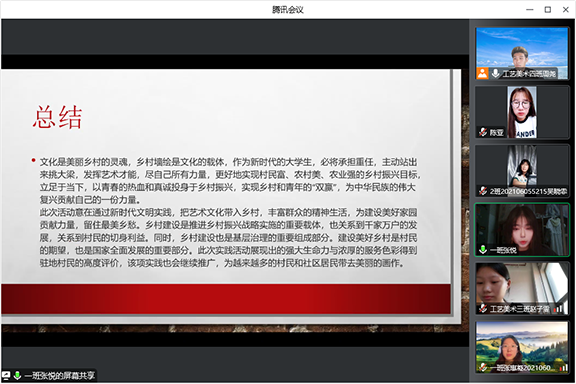Click the microphone icon on the 工艺美术 host tile
The image size is (576, 384).
[495, 73]
